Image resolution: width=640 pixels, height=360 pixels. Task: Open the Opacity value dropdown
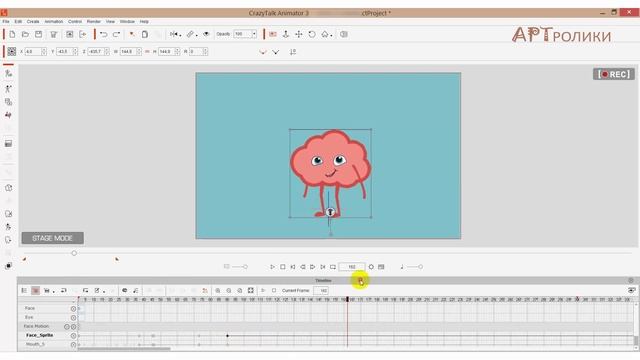(254, 34)
